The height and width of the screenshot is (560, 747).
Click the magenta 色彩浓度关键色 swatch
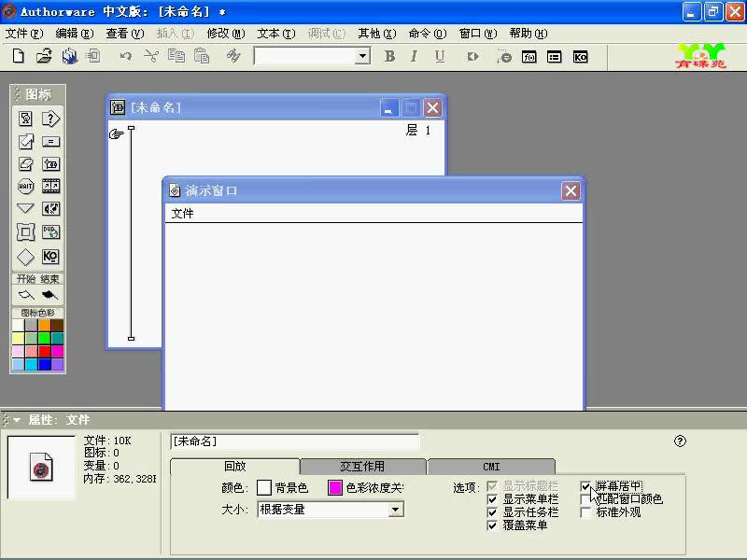click(x=335, y=487)
